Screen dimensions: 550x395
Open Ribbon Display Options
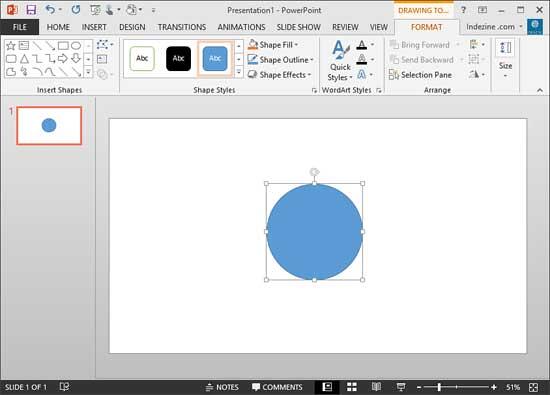click(x=482, y=10)
